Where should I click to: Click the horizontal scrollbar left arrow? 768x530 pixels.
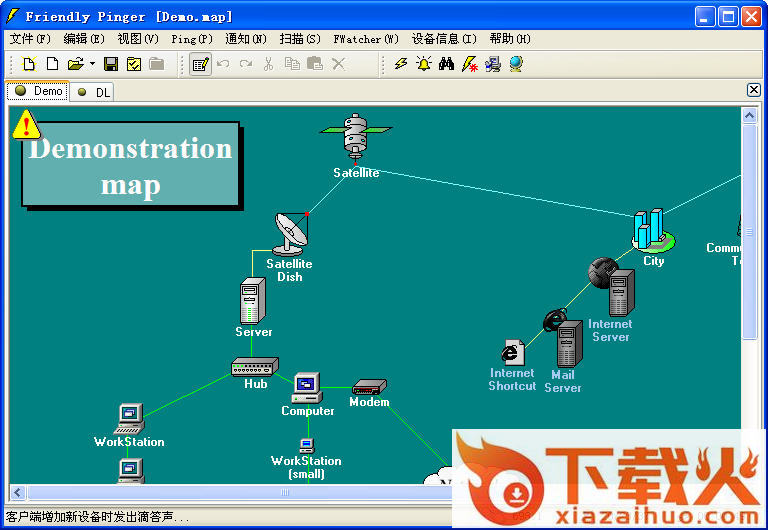point(18,492)
